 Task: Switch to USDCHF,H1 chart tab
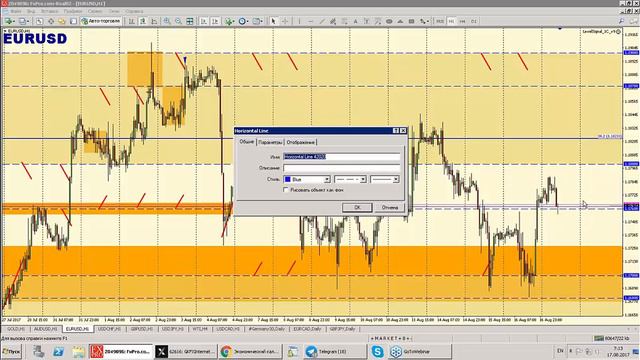pos(109,329)
